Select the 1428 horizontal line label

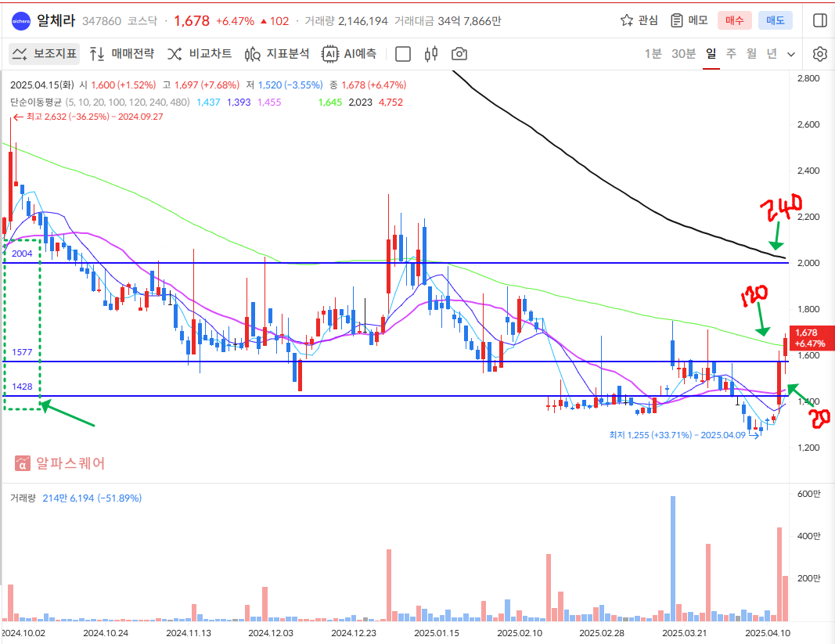22,387
